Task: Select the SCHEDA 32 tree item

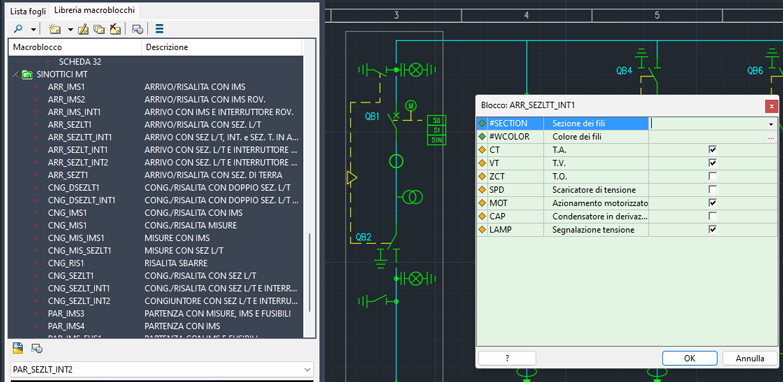Action: click(x=79, y=62)
